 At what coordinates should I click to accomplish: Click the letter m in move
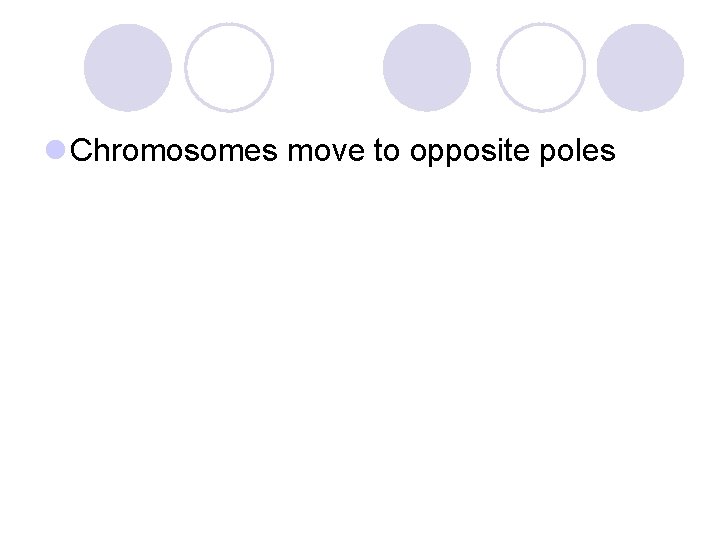[x=299, y=154]
